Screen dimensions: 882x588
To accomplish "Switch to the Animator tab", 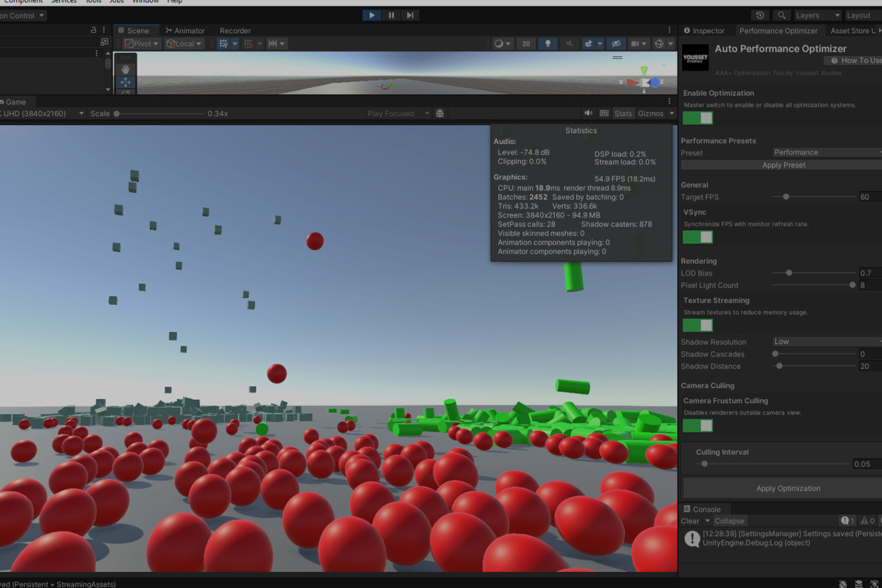I will 184,30.
